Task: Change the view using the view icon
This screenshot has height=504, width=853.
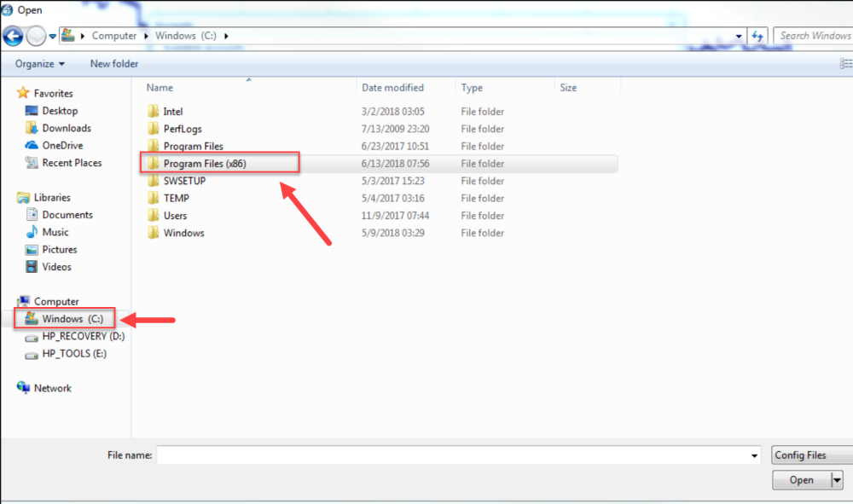Action: coord(846,64)
